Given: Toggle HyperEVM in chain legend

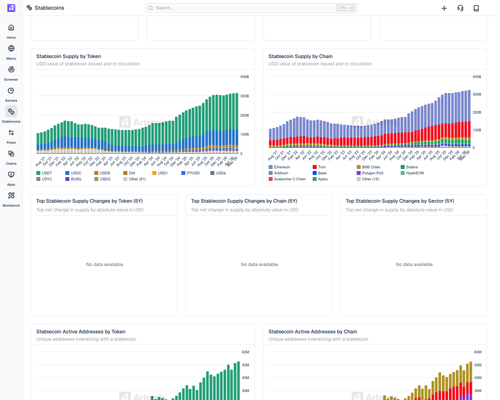Looking at the screenshot, I should 412,173.
